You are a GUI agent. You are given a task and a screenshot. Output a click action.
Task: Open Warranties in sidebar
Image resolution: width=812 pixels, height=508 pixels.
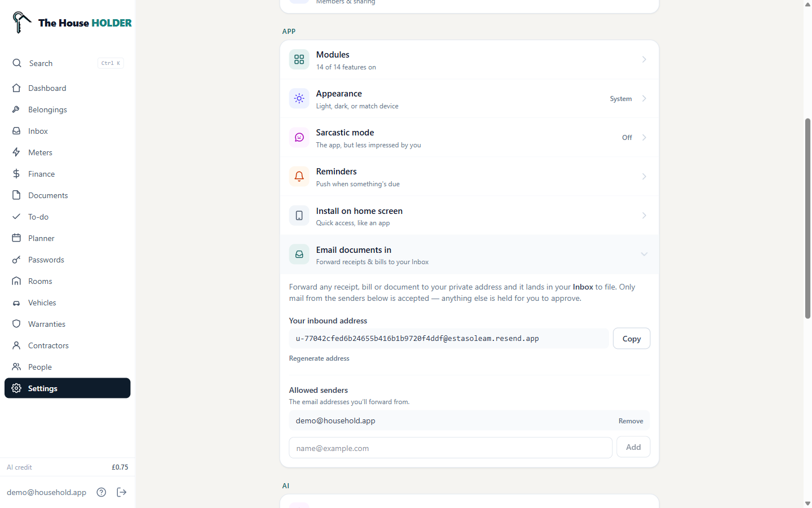(x=68, y=324)
